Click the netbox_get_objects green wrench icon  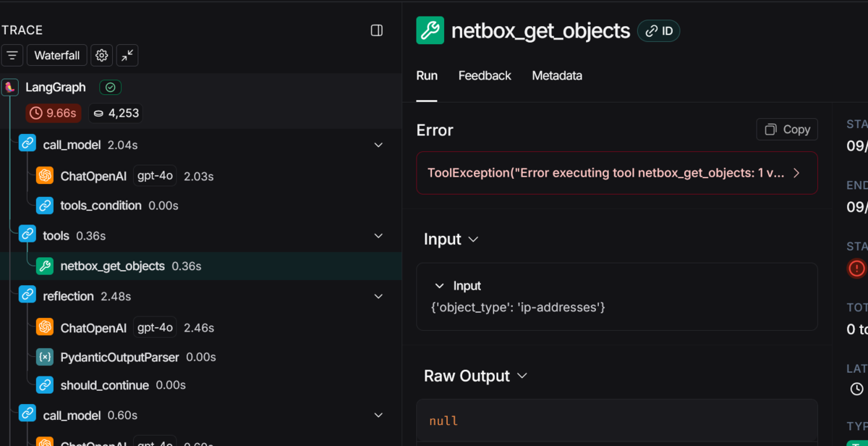(45, 266)
